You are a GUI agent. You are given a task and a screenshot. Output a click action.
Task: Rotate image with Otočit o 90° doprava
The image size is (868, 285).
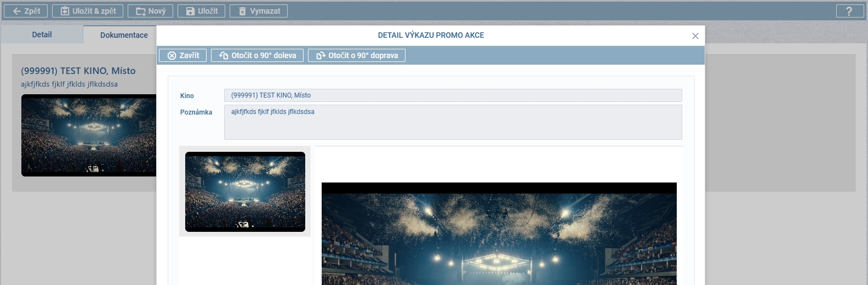click(x=356, y=55)
